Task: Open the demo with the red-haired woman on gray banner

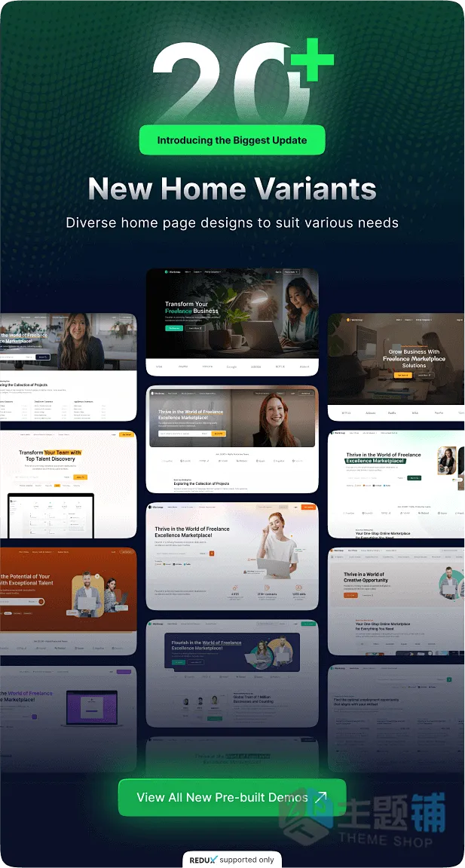Action: (x=232, y=439)
